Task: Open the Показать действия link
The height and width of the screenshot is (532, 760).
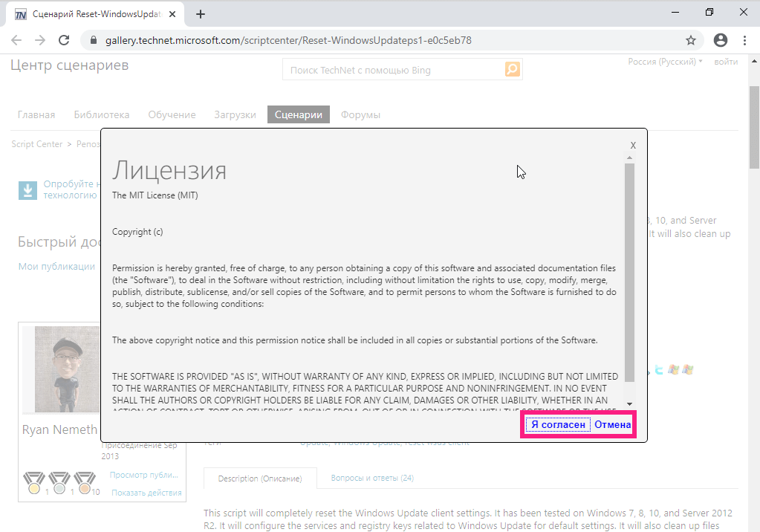Action: [x=146, y=493]
